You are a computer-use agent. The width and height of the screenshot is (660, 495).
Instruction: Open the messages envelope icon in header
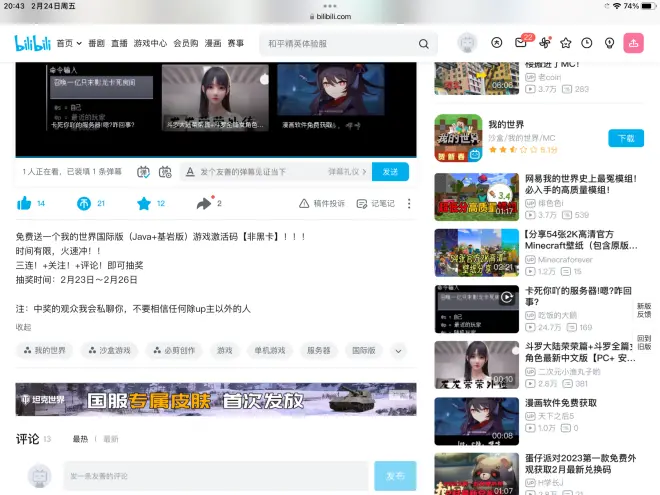pos(521,43)
